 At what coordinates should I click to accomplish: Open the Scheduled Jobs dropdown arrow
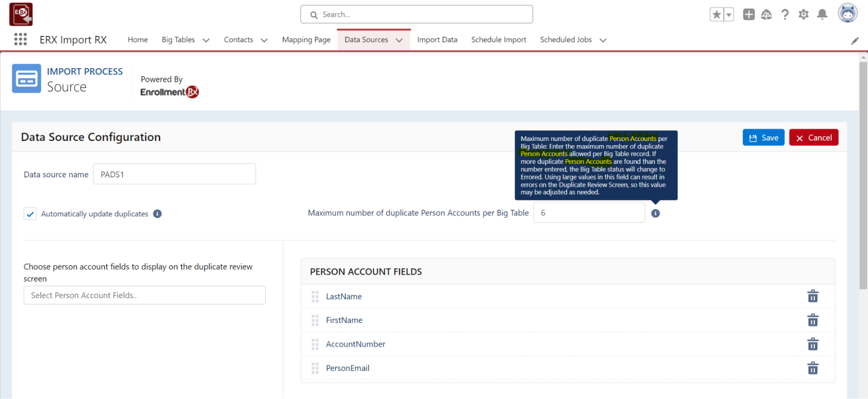(x=603, y=40)
